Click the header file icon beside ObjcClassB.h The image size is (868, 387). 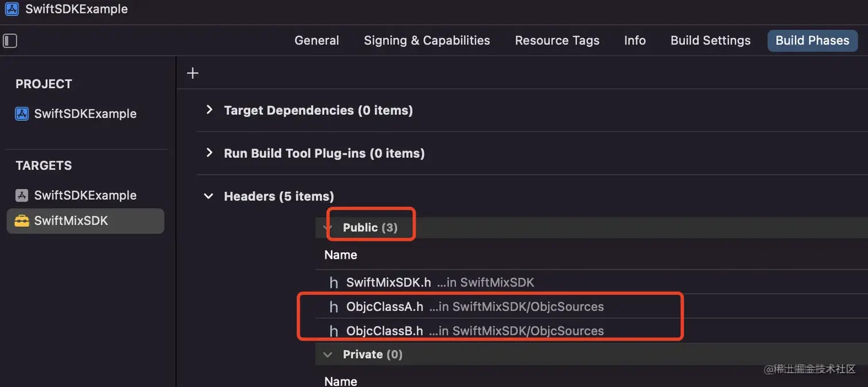coord(334,331)
